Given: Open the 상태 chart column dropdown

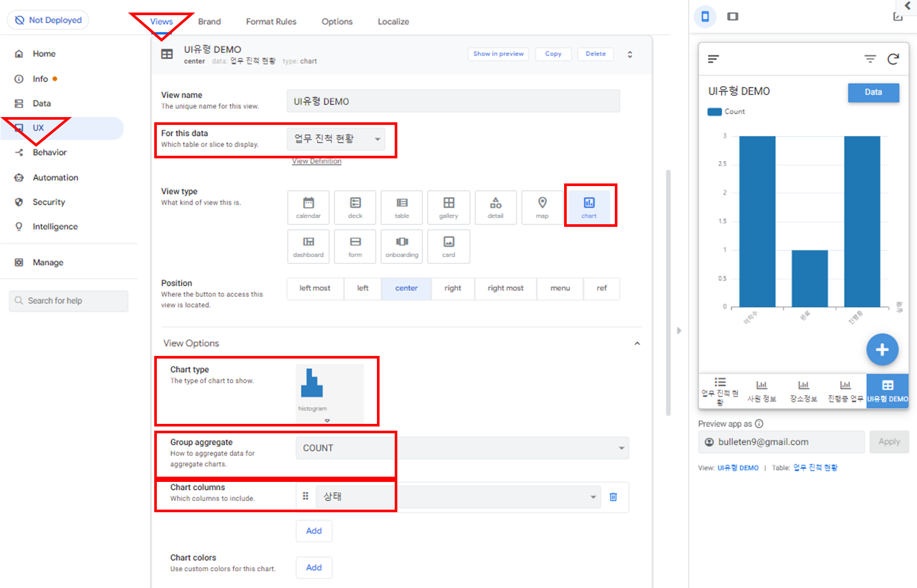Looking at the screenshot, I should [458, 497].
